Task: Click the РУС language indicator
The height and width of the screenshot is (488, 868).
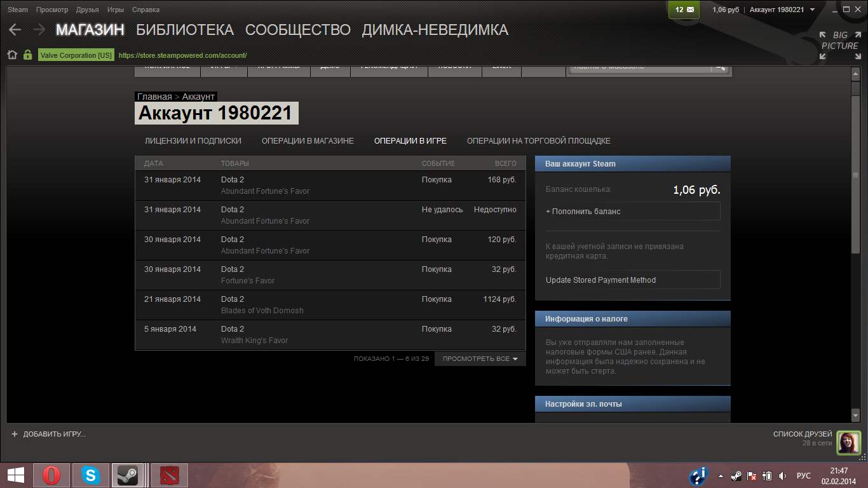Action: pos(804,476)
